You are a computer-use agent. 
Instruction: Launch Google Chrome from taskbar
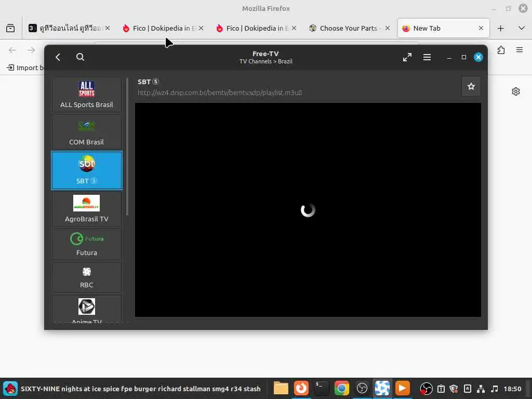click(342, 388)
